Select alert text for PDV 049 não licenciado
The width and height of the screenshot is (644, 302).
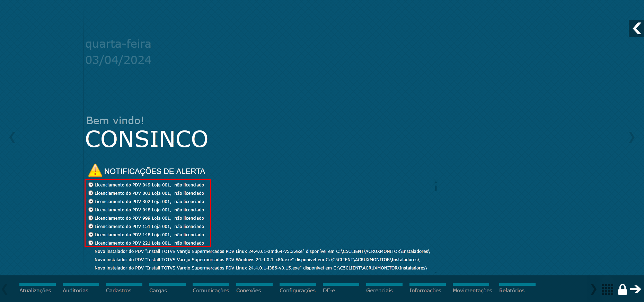point(149,185)
